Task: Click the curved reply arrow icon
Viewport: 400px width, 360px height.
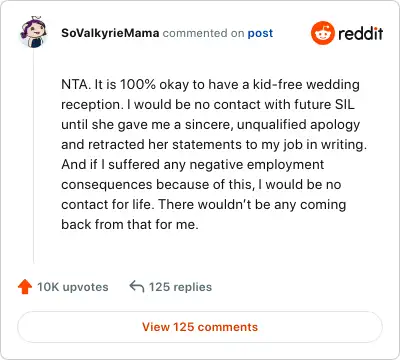Action: 137,287
